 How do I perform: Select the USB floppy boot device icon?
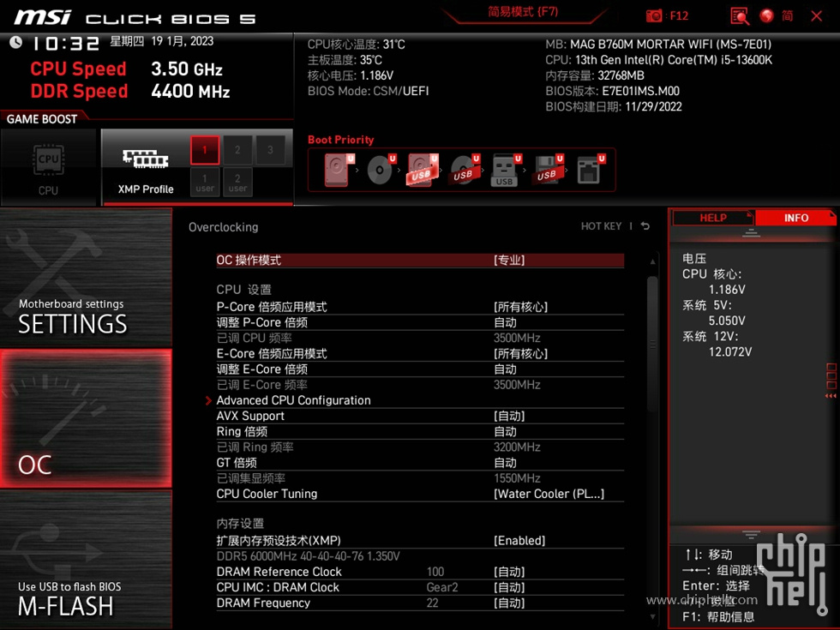coord(548,170)
